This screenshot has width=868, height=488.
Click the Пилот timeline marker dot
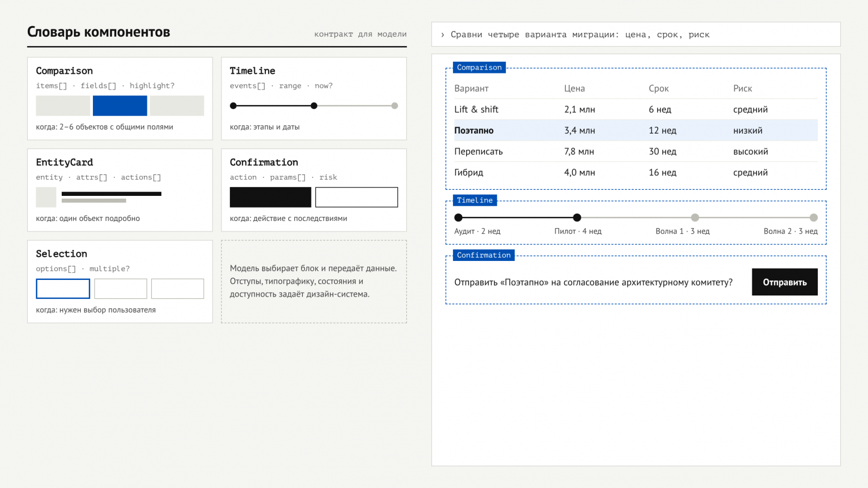(x=577, y=218)
